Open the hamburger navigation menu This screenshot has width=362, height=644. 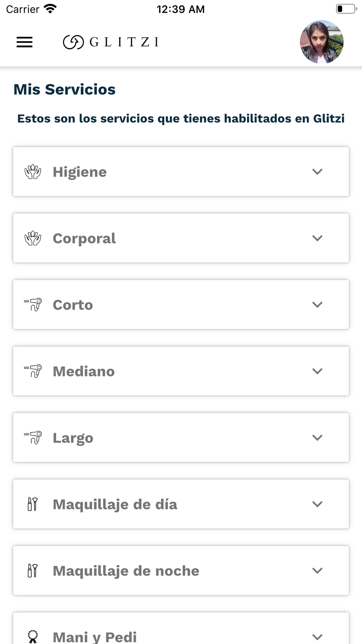pos(25,42)
